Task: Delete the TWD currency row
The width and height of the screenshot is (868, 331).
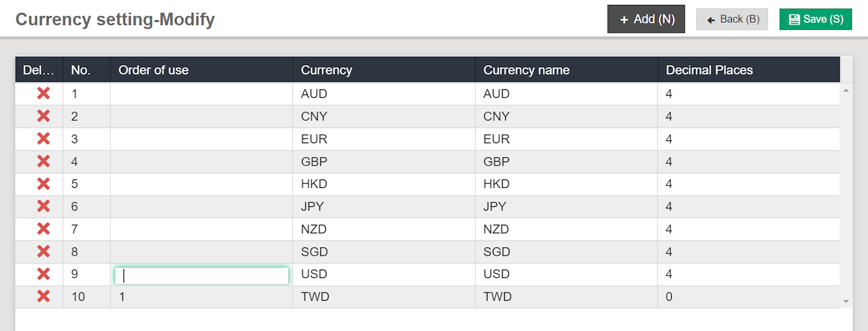Action: click(43, 296)
